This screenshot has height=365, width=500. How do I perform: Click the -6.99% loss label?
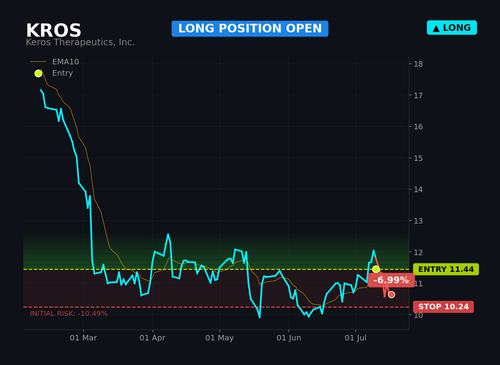tap(391, 280)
